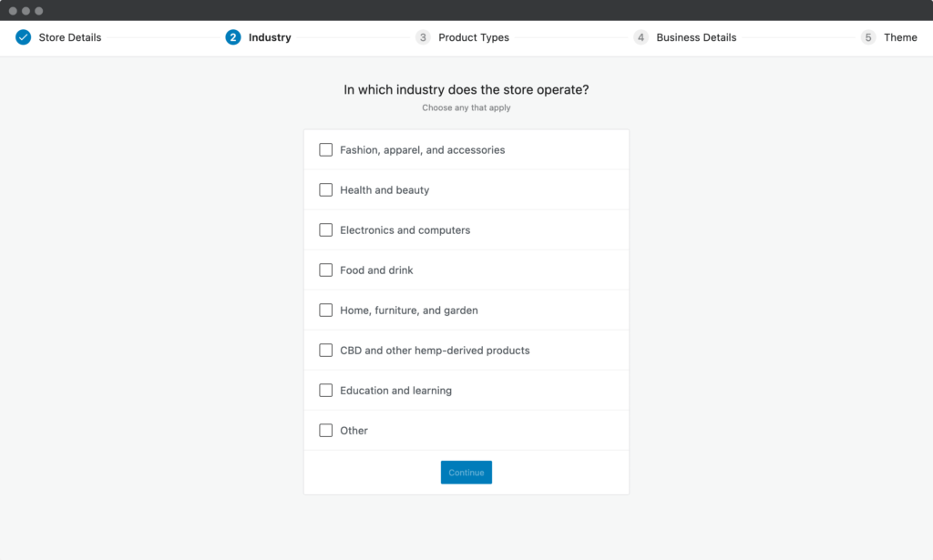Click the Industry step label
933x560 pixels.
click(270, 37)
